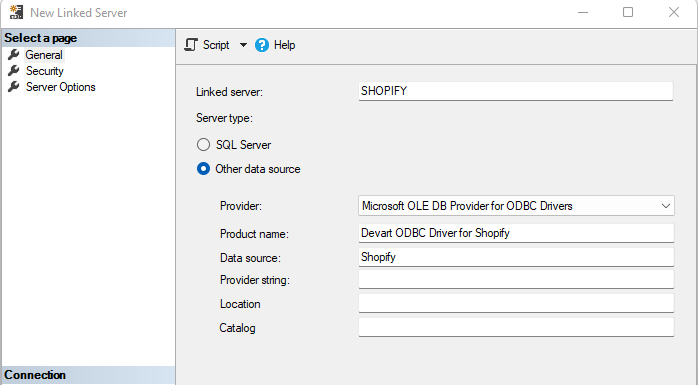Click the Linked server label
The width and height of the screenshot is (698, 385).
coord(229,92)
